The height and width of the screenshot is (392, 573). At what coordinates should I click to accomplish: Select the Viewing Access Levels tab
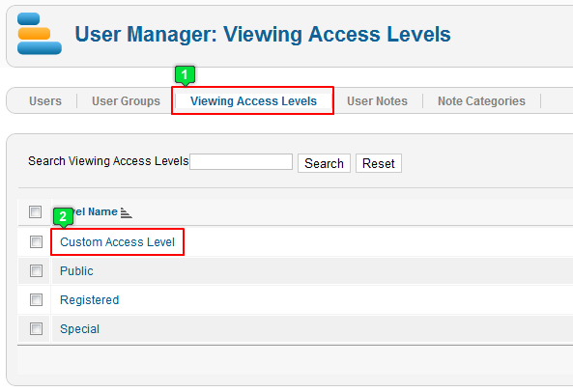coord(253,101)
